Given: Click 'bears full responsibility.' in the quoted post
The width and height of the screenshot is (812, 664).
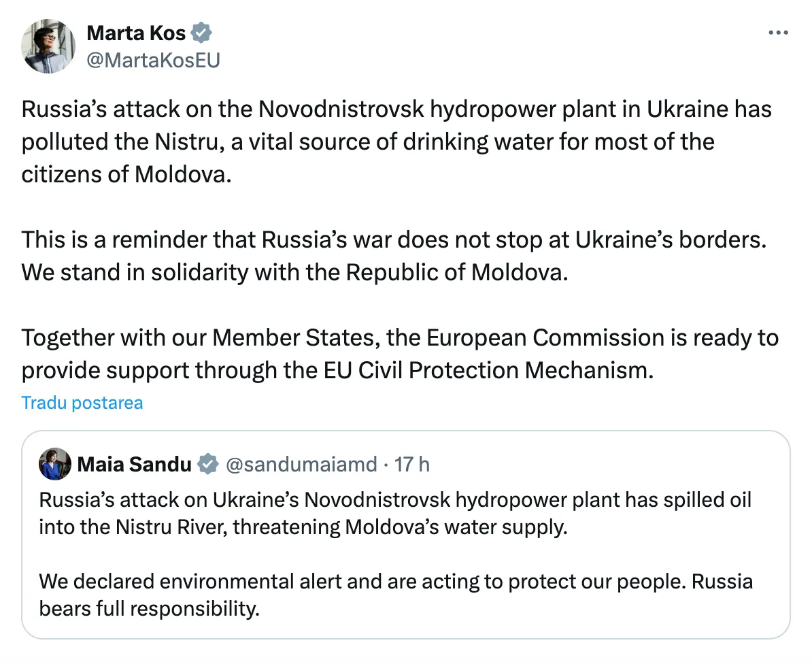Looking at the screenshot, I should point(150,608).
